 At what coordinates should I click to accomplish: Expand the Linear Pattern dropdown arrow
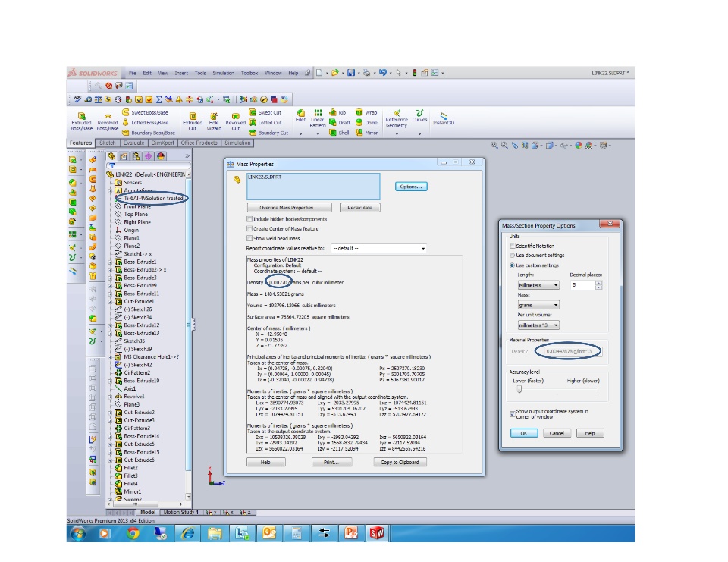point(318,134)
